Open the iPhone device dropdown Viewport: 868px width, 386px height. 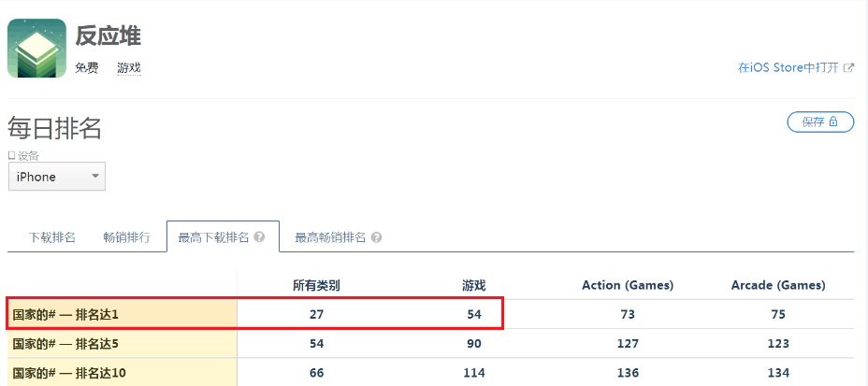coord(57,177)
